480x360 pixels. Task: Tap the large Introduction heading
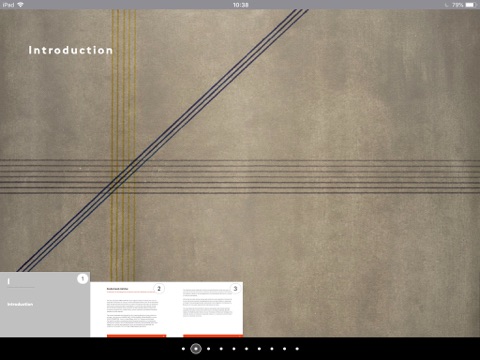tap(71, 50)
